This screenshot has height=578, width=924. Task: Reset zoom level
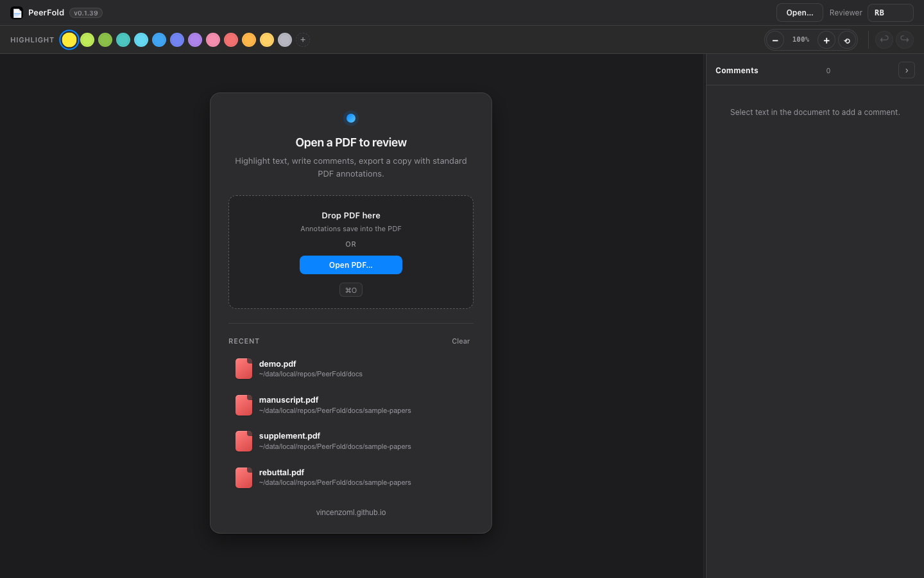tap(847, 40)
